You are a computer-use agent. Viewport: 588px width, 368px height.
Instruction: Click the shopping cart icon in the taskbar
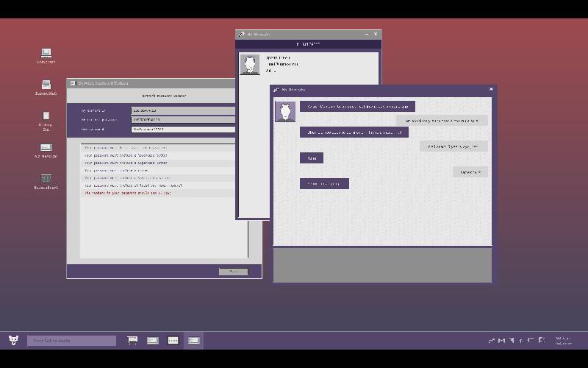(x=132, y=340)
